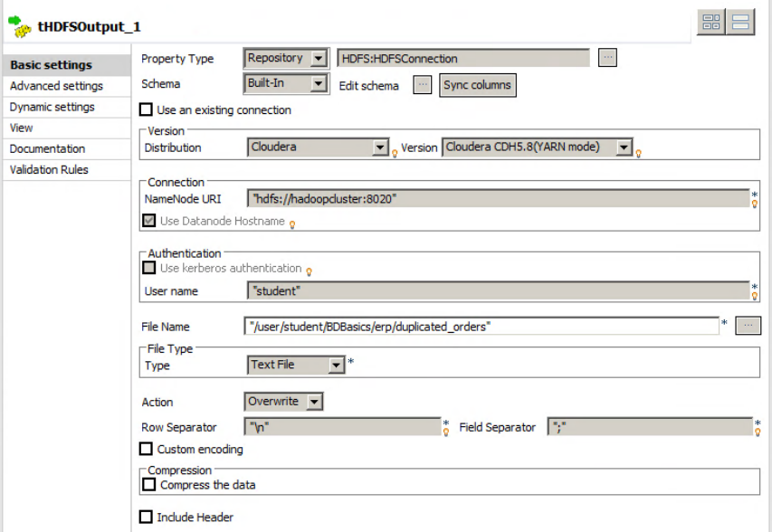Check Compress the data option

point(149,485)
